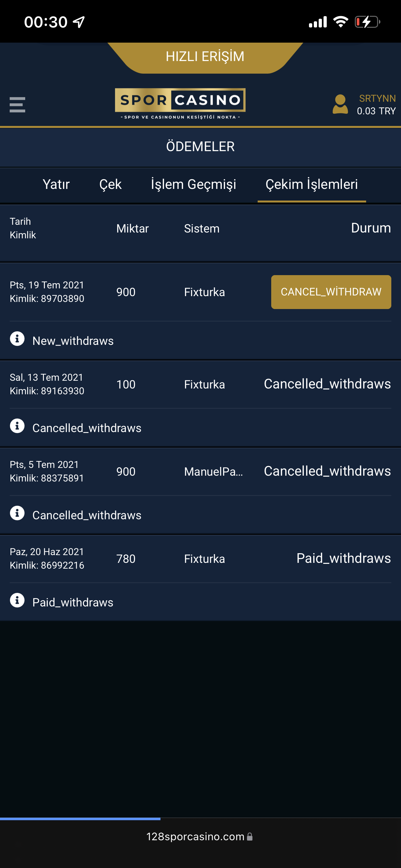Click the info icon beside Paid_withdraws
The image size is (401, 868).
click(17, 600)
